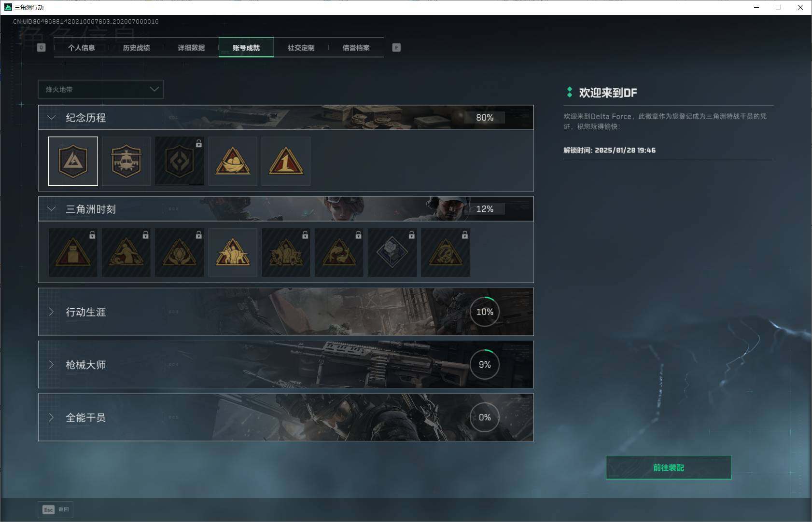The image size is (812, 522).
Task: Switch to the 个人信息 tab
Action: pos(82,47)
